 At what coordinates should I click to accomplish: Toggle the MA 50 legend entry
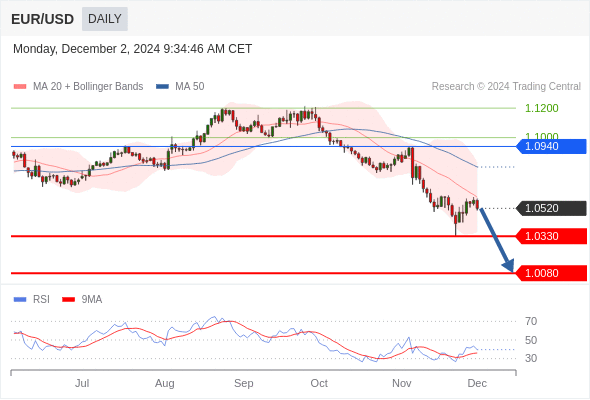coord(180,87)
